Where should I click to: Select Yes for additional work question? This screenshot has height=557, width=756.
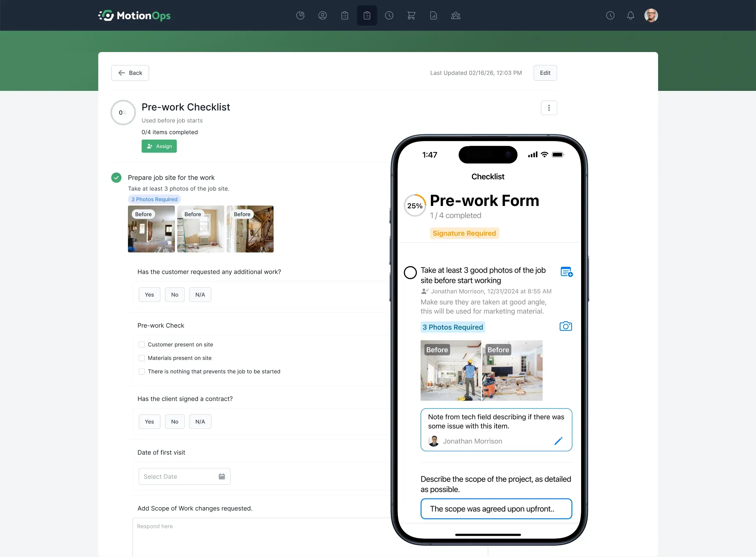pyautogui.click(x=149, y=295)
